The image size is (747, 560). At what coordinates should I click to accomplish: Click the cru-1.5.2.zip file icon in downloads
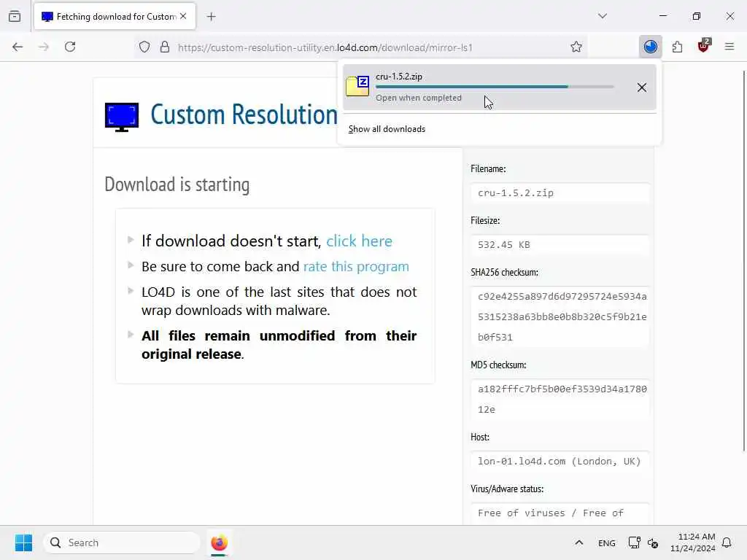point(357,86)
